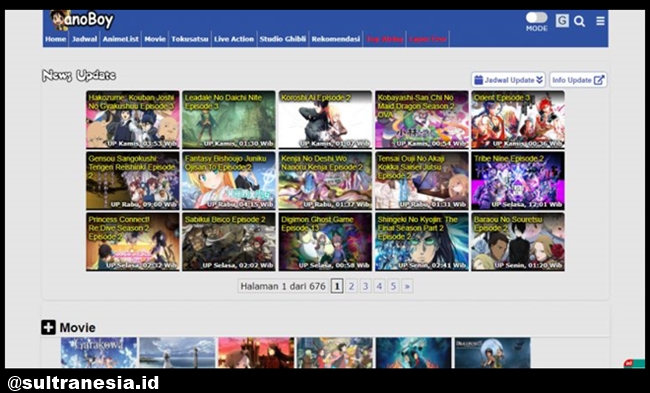Screen dimensions: 650x393
Task: Open Tokusatsu menu item
Action: click(x=190, y=39)
